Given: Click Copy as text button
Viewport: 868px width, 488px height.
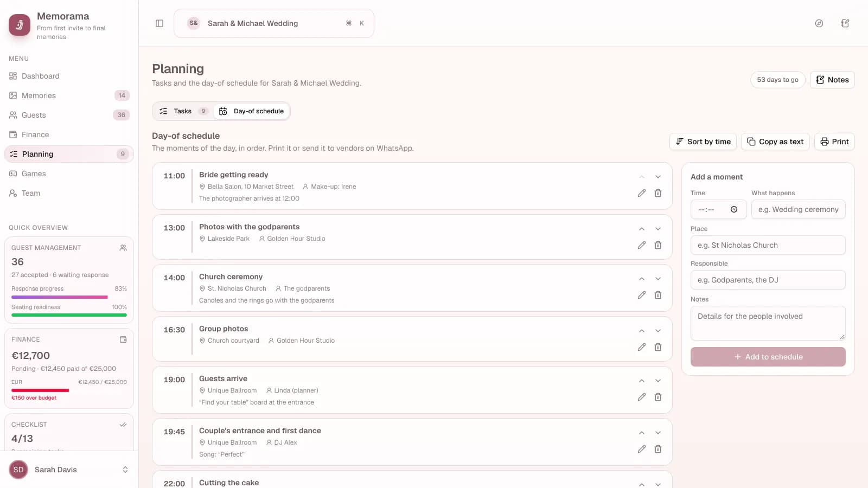Looking at the screenshot, I should click(x=775, y=142).
